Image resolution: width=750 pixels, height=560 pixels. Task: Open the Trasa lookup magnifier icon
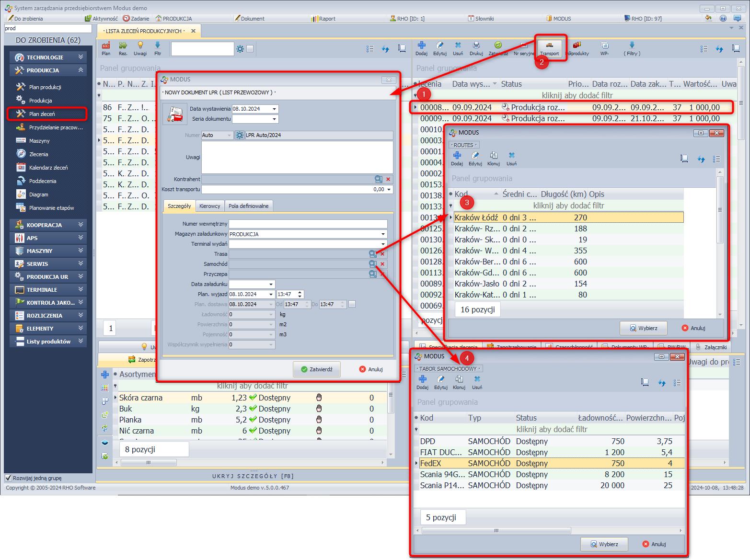(x=372, y=254)
